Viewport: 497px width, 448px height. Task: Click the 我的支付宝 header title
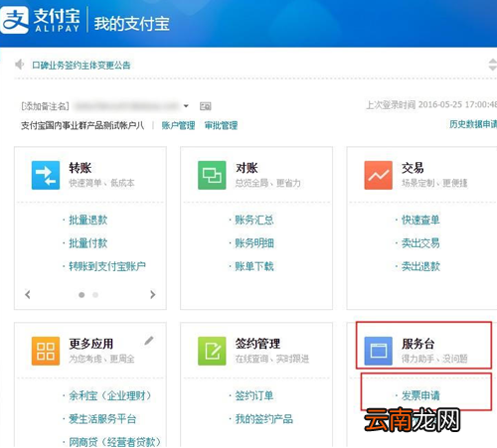[132, 24]
